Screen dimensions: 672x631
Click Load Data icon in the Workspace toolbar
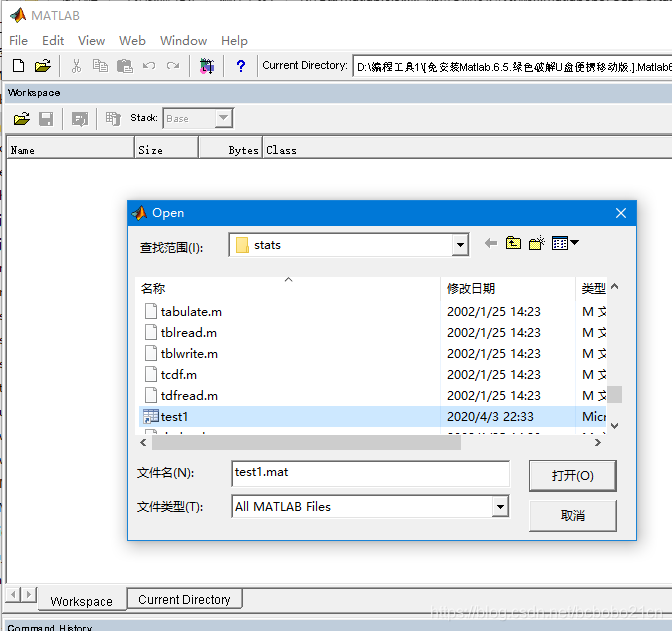coord(21,118)
